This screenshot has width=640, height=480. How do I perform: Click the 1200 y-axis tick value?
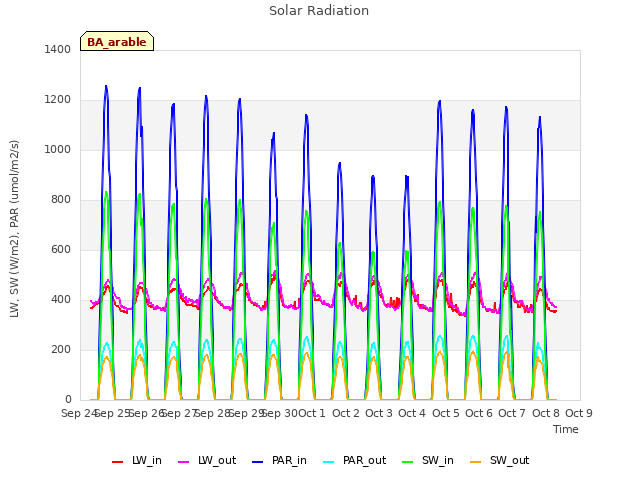point(58,100)
